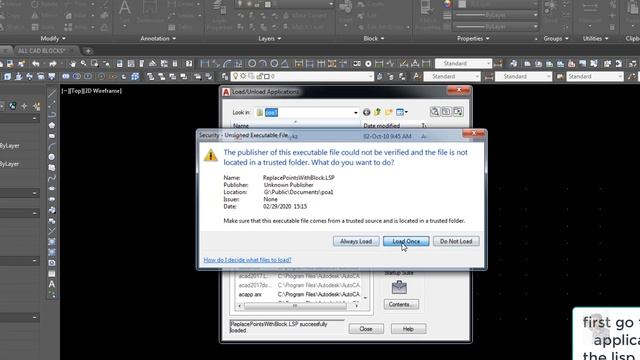
Task: Click the viewport controls [-][Top][2D Wireframe] label
Action: 91,91
